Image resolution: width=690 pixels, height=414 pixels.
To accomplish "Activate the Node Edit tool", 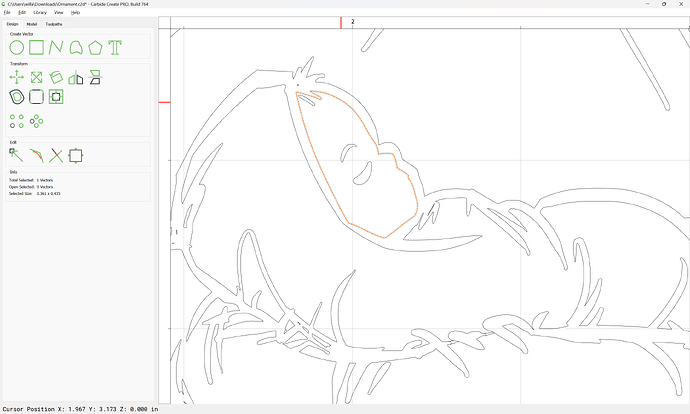I will tap(16, 155).
